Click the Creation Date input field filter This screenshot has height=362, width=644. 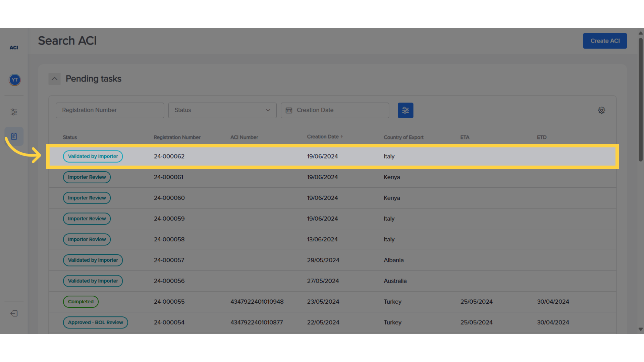335,110
